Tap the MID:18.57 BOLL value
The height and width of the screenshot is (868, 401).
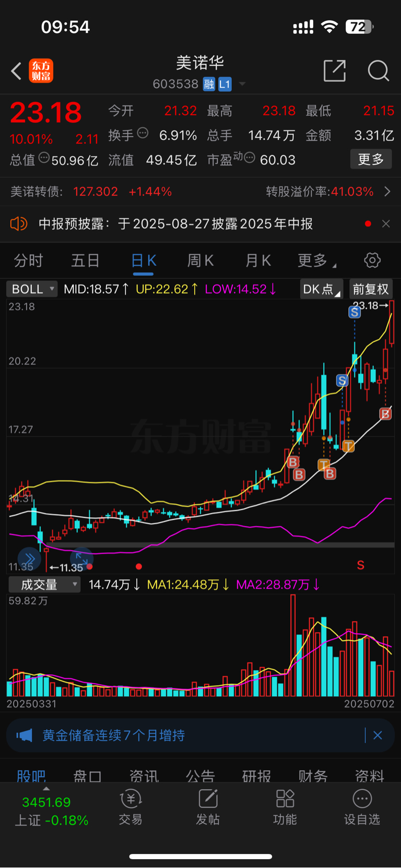click(x=96, y=289)
